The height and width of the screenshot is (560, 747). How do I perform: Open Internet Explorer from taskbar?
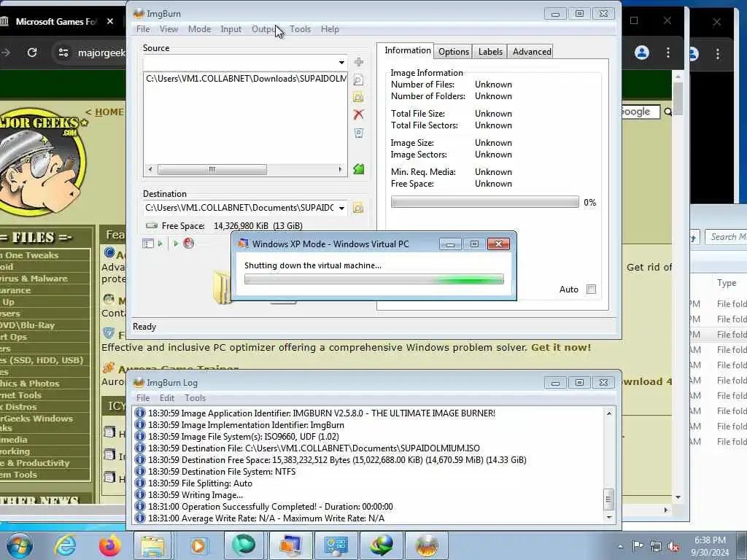pos(64,545)
